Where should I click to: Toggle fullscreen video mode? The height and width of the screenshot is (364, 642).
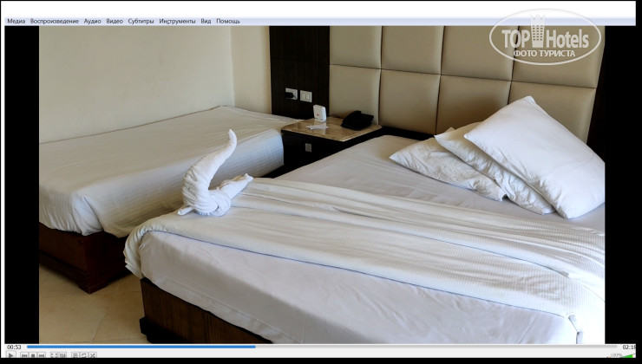54,355
